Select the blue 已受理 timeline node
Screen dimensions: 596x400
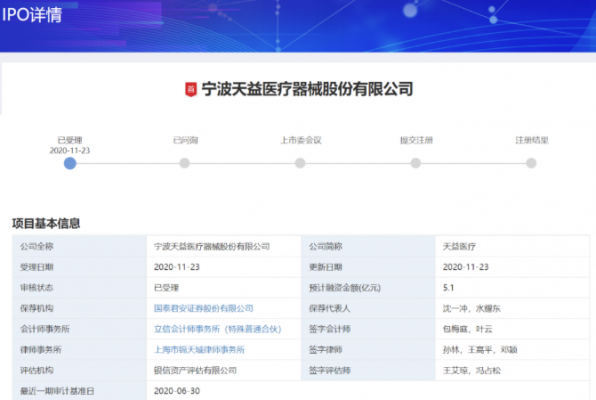70,163
